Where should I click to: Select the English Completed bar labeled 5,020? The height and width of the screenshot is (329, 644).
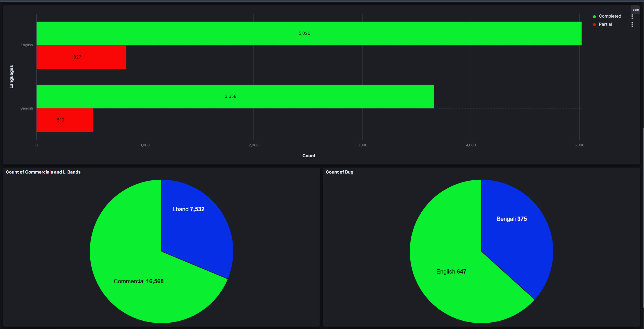click(x=309, y=33)
